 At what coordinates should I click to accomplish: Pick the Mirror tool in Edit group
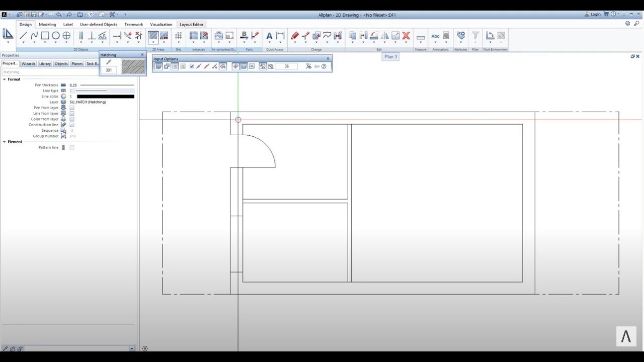[x=385, y=36]
